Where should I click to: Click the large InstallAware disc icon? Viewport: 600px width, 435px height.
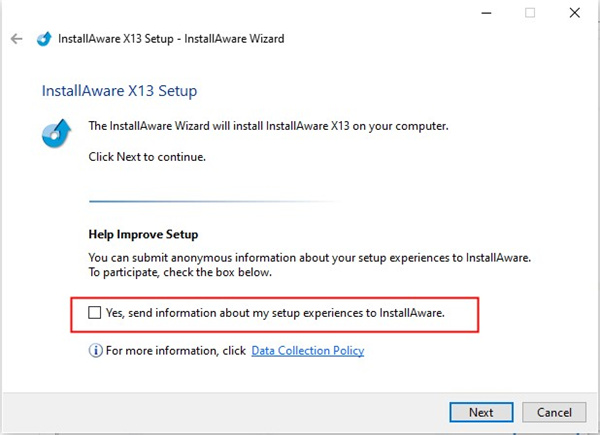(56, 135)
